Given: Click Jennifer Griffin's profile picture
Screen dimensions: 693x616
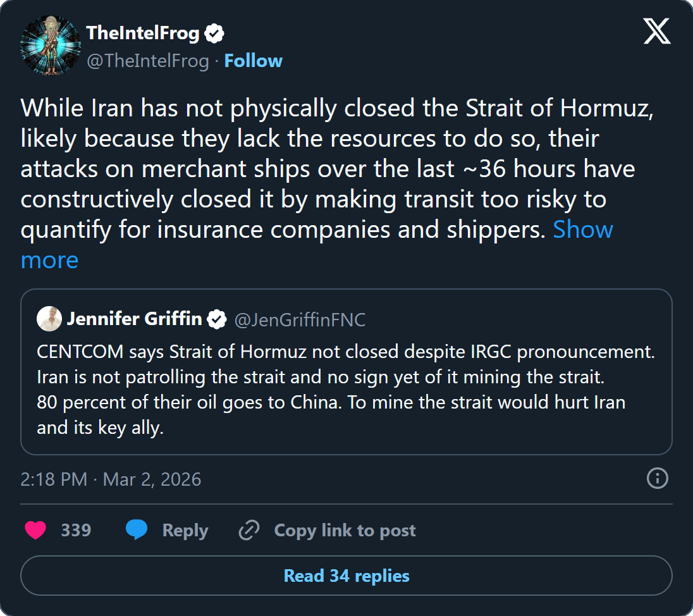Looking at the screenshot, I should click(x=49, y=319).
